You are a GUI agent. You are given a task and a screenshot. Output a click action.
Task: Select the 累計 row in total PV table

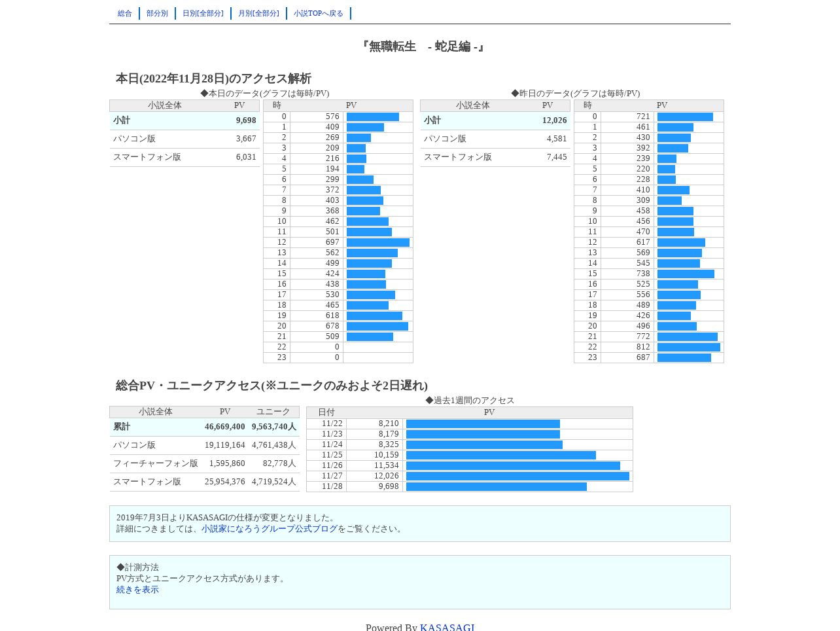[205, 427]
